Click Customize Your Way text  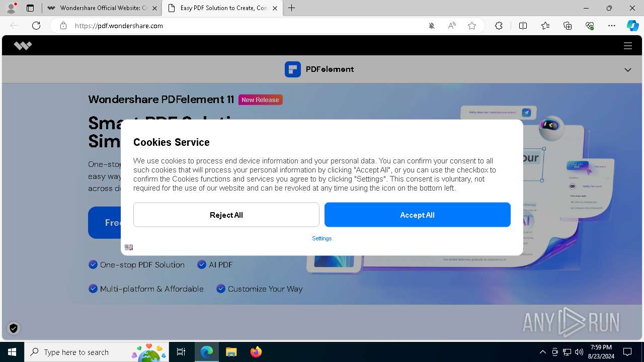click(265, 289)
